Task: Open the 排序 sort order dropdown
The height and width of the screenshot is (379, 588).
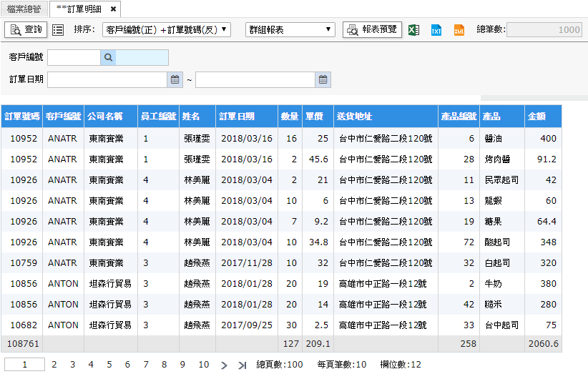Action: (167, 29)
